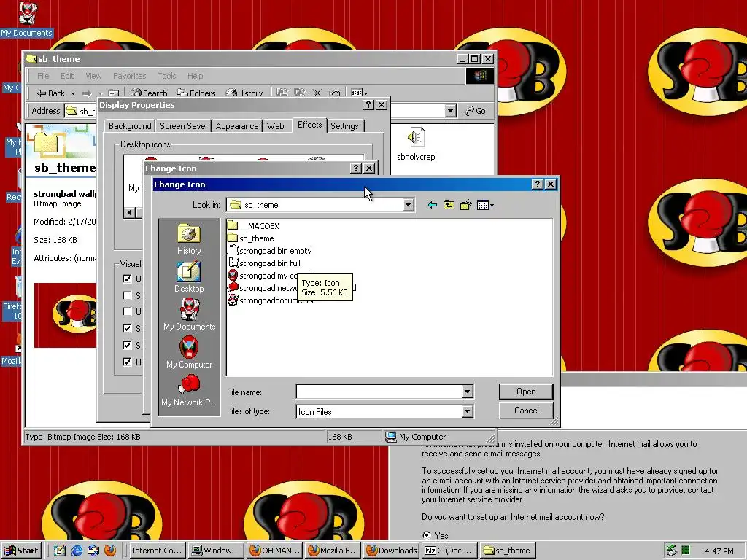Switch to Screen Saver tab
This screenshot has height=560, width=747.
click(183, 125)
